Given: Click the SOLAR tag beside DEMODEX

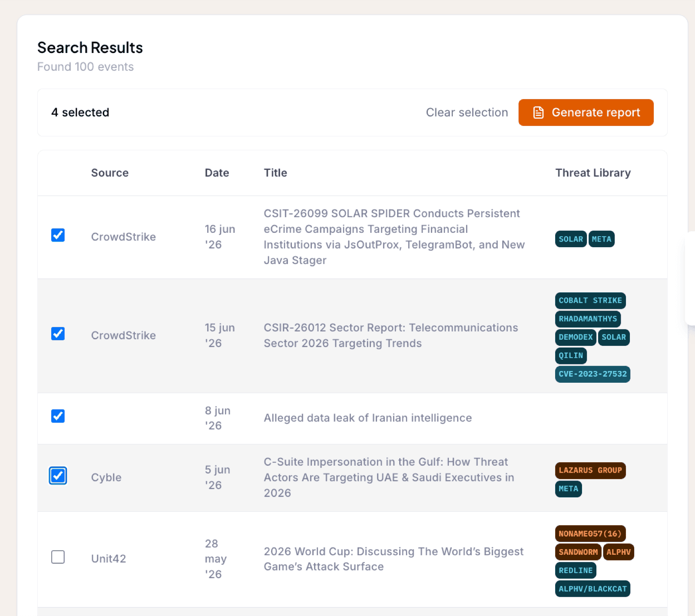Looking at the screenshot, I should click(x=614, y=337).
